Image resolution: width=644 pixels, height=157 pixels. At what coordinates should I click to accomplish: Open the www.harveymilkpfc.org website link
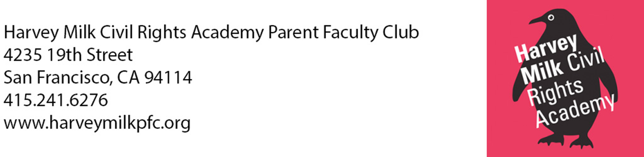tap(97, 123)
